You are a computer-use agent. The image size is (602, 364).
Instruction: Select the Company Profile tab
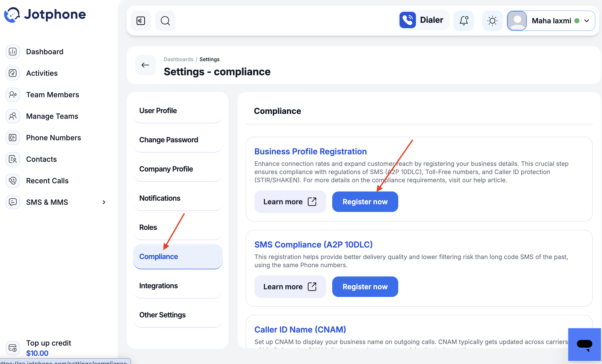[178, 169]
